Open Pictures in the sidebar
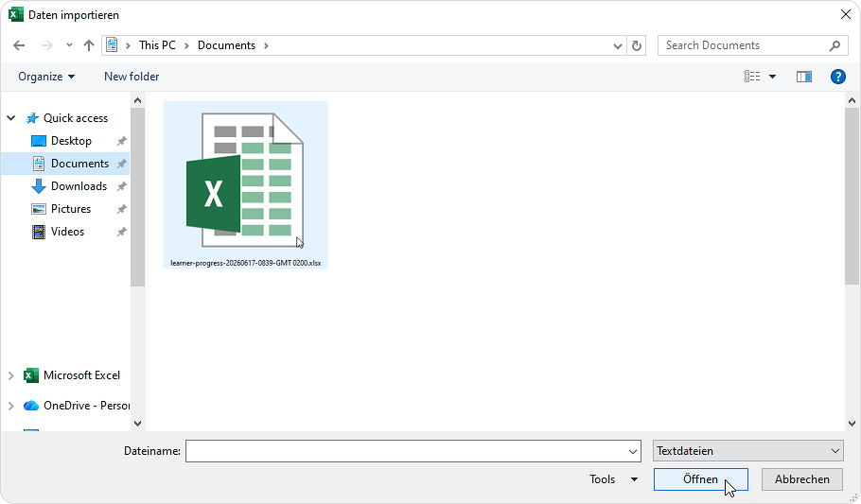This screenshot has width=861, height=504. [x=71, y=209]
